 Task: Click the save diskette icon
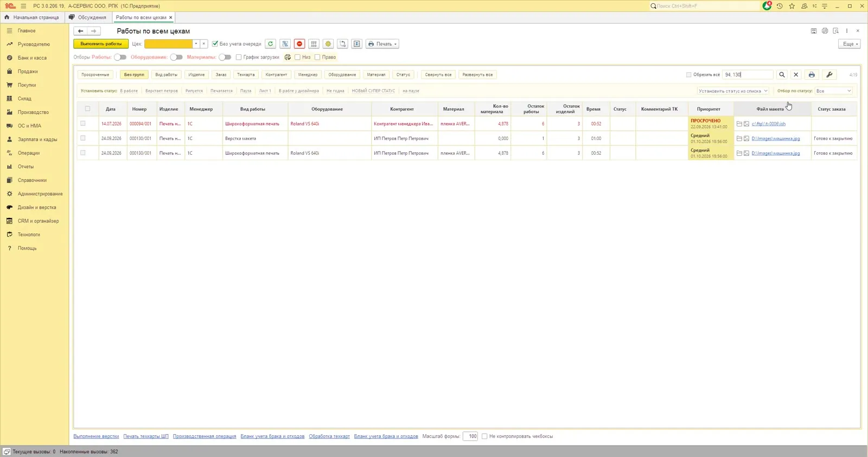814,31
